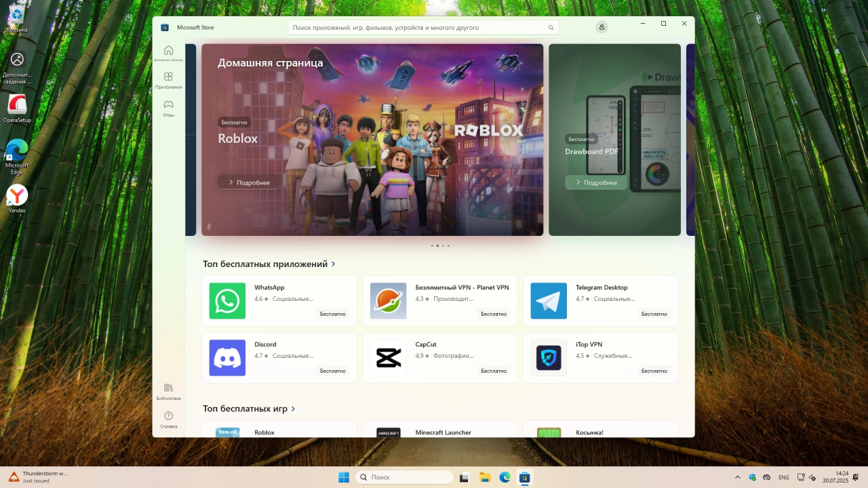
Task: Open Roblox entry in top free games
Action: (279, 429)
